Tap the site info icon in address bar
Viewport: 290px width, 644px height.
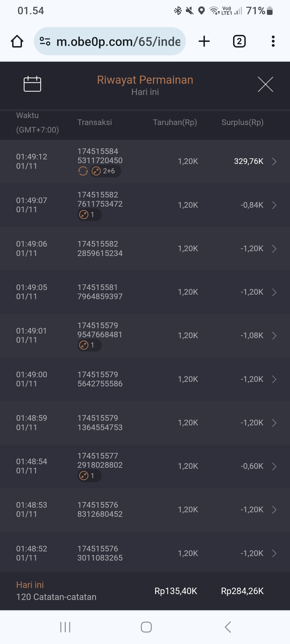coord(45,41)
